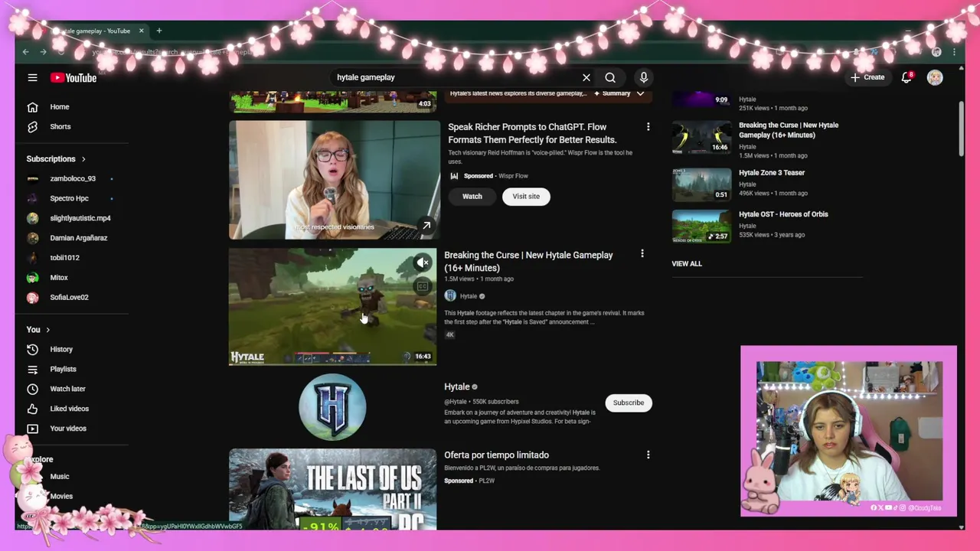
Task: Click the page vertical scrollbar
Action: pyautogui.click(x=962, y=129)
